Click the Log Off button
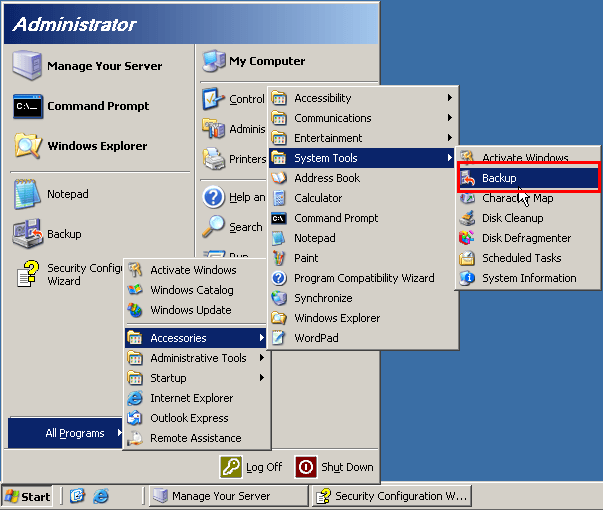 click(251, 467)
